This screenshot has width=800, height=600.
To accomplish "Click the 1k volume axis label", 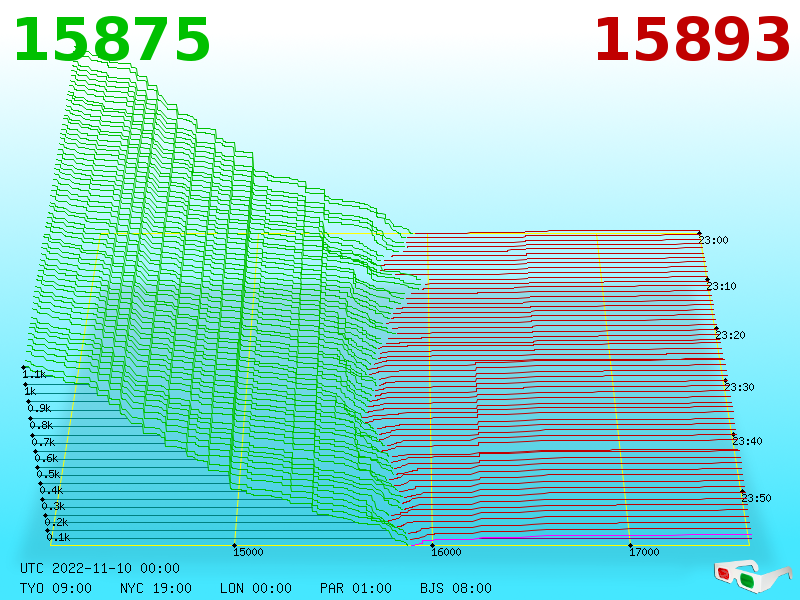I will click(x=30, y=391).
